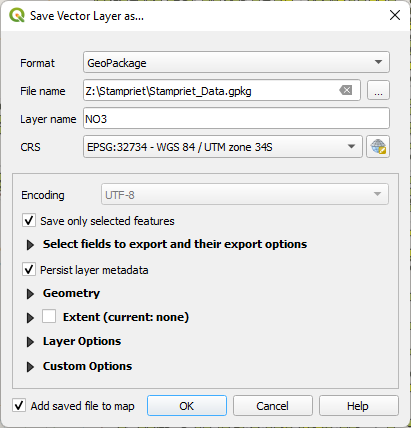Expand Select fields to export section

(30, 245)
